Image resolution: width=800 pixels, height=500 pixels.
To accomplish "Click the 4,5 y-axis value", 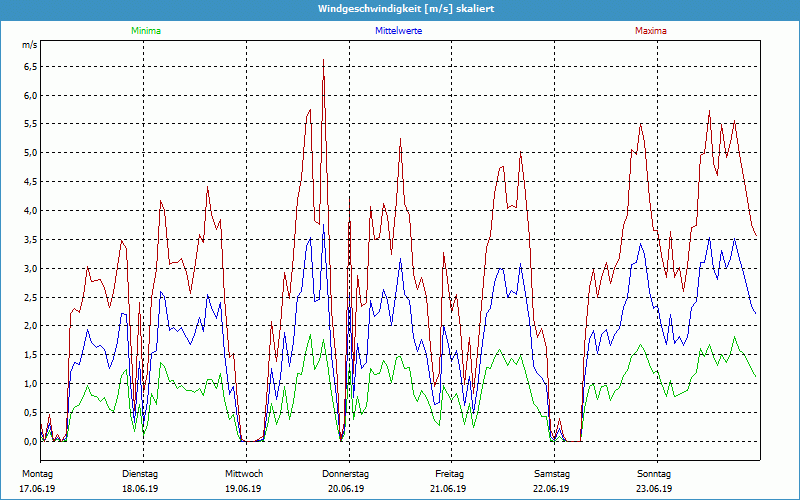I will 30,182.
